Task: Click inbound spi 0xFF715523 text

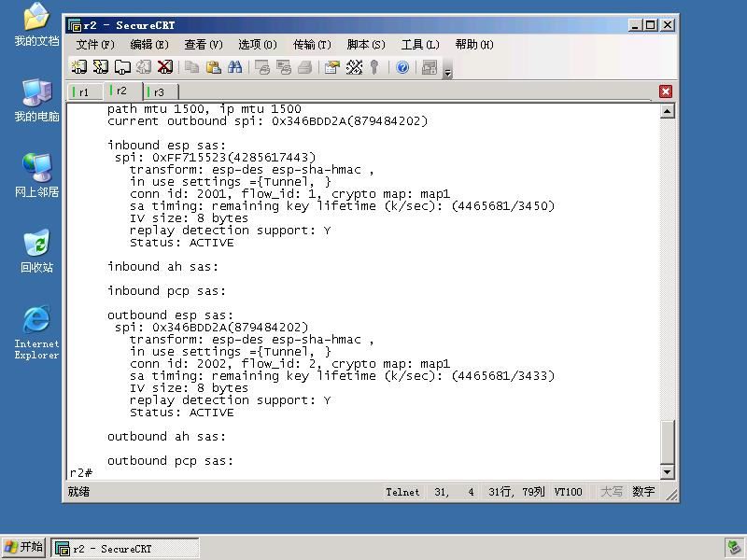Action: (216, 157)
